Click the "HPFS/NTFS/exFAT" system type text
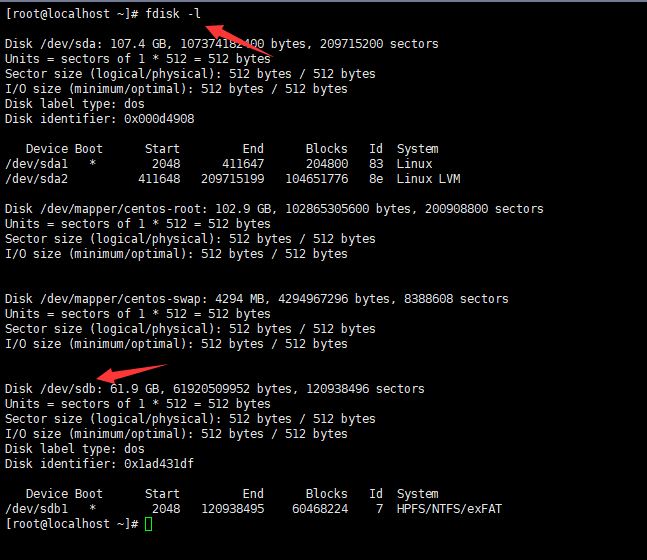The image size is (647, 560). [x=449, y=509]
